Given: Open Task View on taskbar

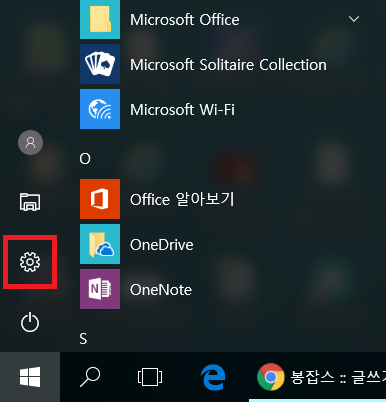Looking at the screenshot, I should (x=150, y=377).
